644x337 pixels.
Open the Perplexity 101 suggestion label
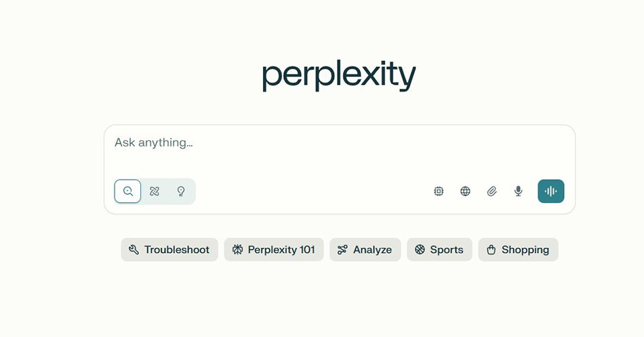tap(281, 250)
